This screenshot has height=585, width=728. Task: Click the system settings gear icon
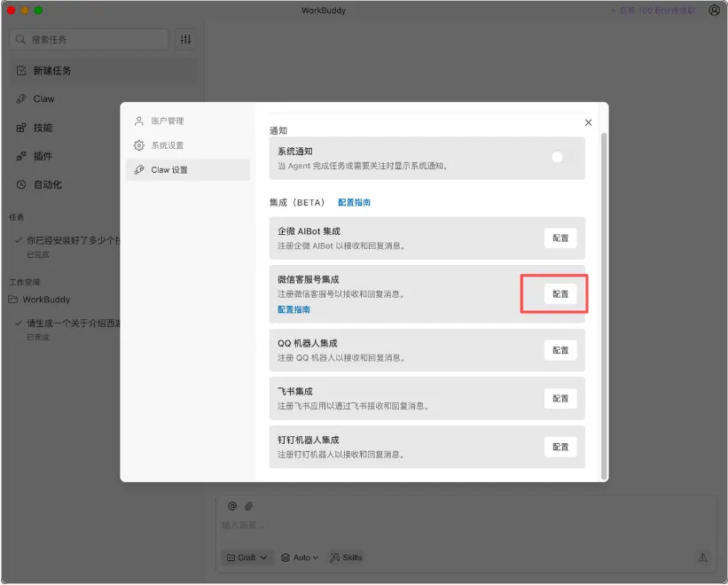tap(139, 145)
